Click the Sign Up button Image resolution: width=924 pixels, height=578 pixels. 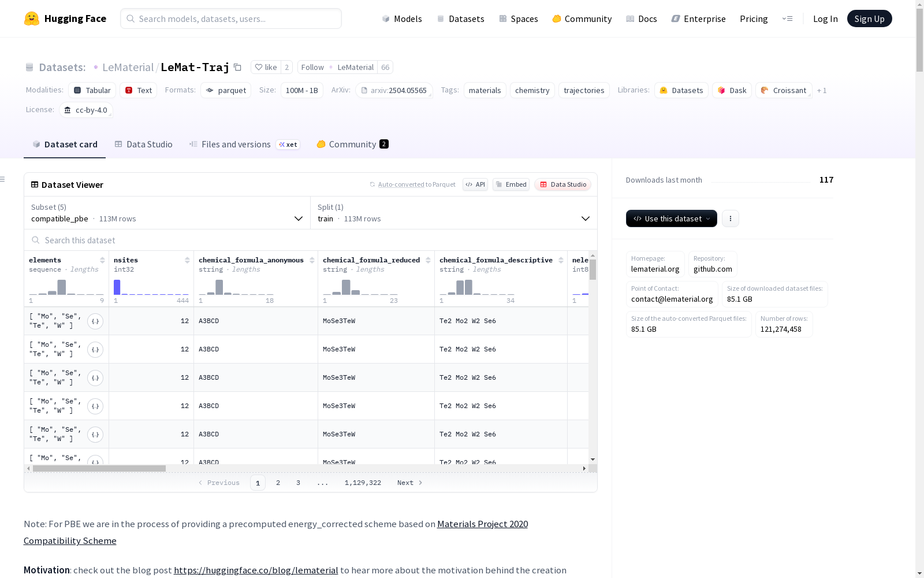(x=869, y=18)
